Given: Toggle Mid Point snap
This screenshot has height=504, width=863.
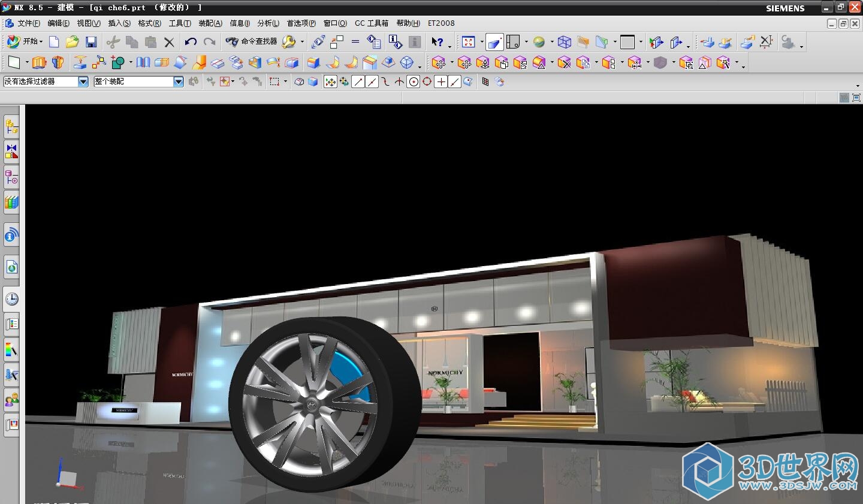Looking at the screenshot, I should (x=372, y=82).
